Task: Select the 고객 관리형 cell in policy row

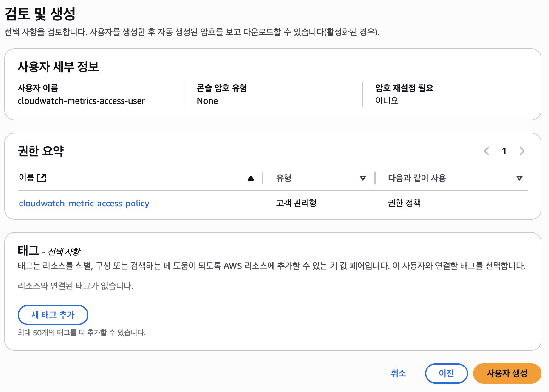Action: [x=296, y=203]
